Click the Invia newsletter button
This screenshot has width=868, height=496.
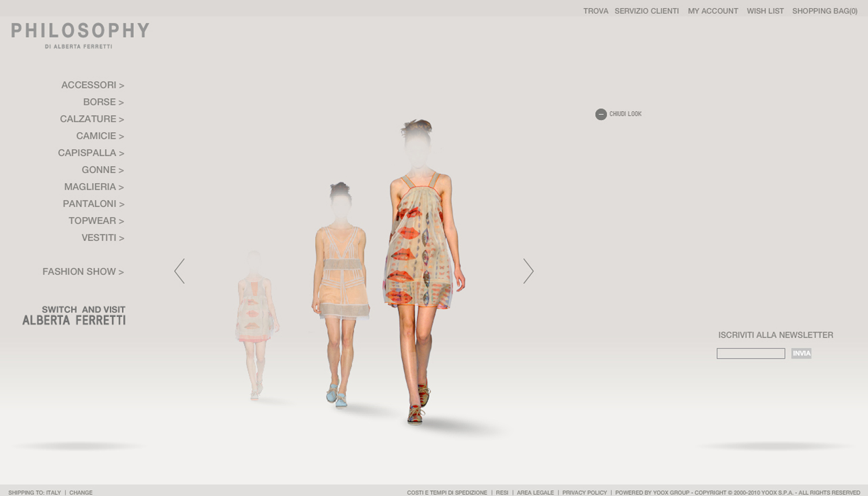801,354
